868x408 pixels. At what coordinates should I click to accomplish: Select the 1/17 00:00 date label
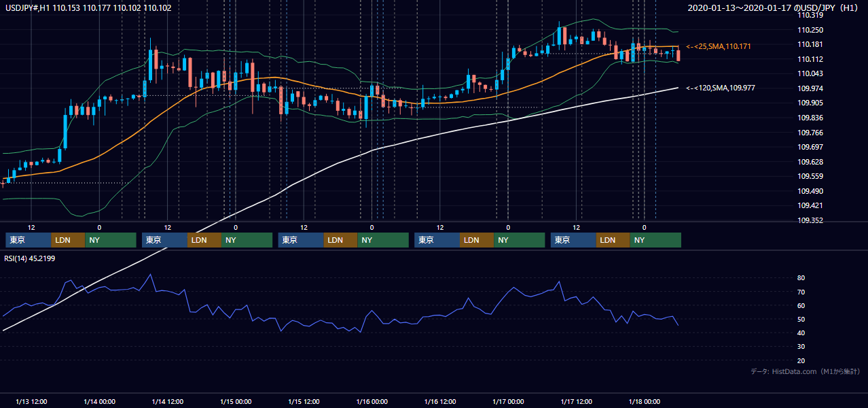pyautogui.click(x=508, y=402)
